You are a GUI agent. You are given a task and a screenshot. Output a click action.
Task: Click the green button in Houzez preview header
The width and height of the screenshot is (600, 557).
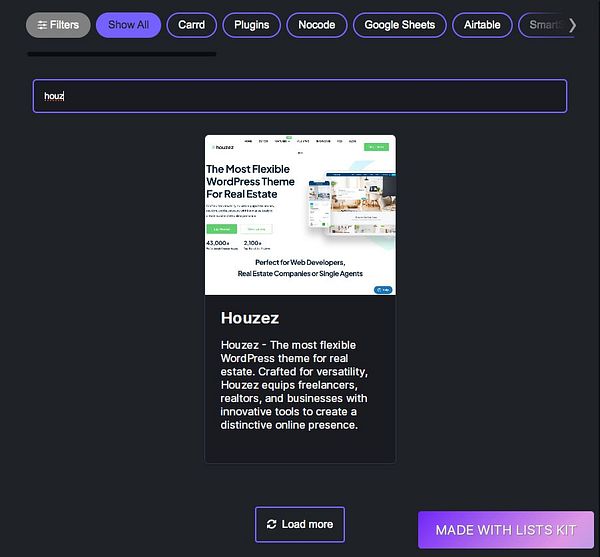(x=376, y=147)
